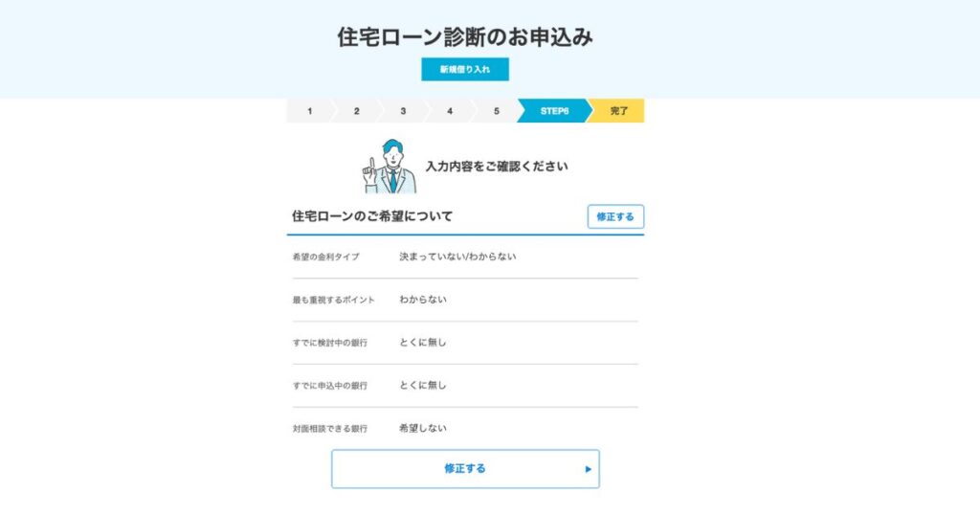This screenshot has height=515, width=980.
Task: Click the 住宅ローンのご希望について section heading
Action: pyautogui.click(x=372, y=216)
